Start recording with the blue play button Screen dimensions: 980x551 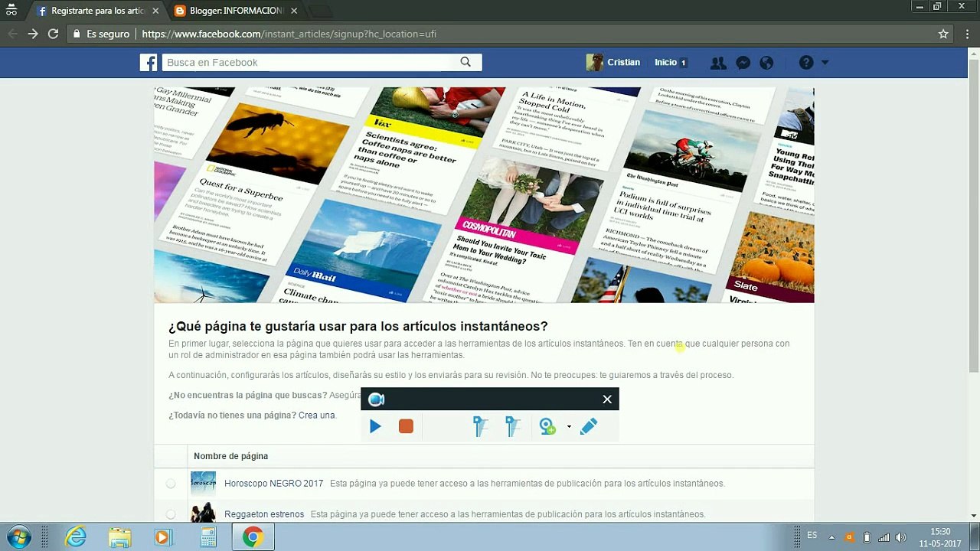pos(375,426)
